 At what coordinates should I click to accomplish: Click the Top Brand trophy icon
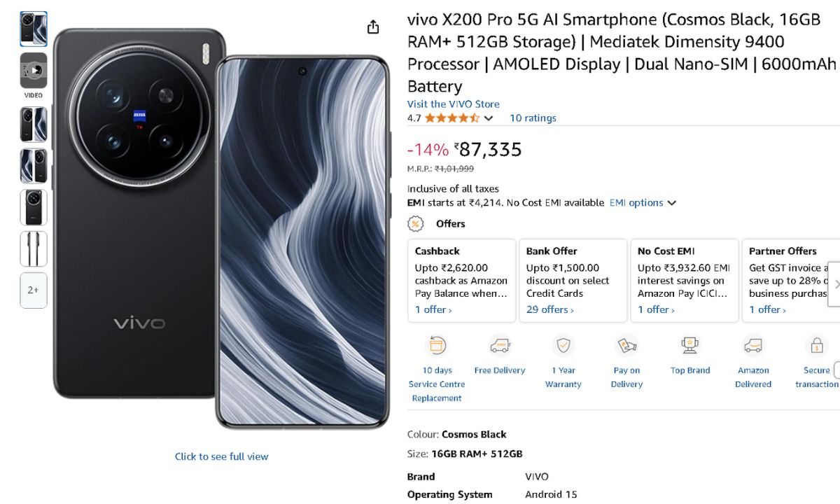pos(690,346)
